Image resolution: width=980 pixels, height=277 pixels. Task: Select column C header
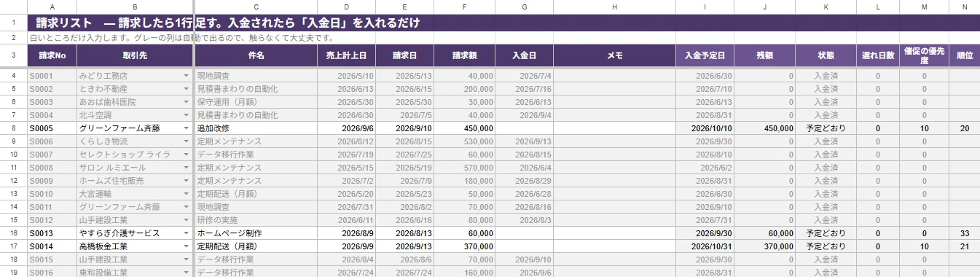click(256, 7)
